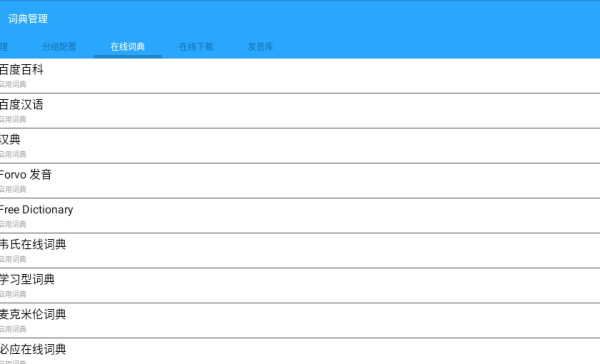
Task: Open the 在线下载 tab
Action: pyautogui.click(x=196, y=47)
